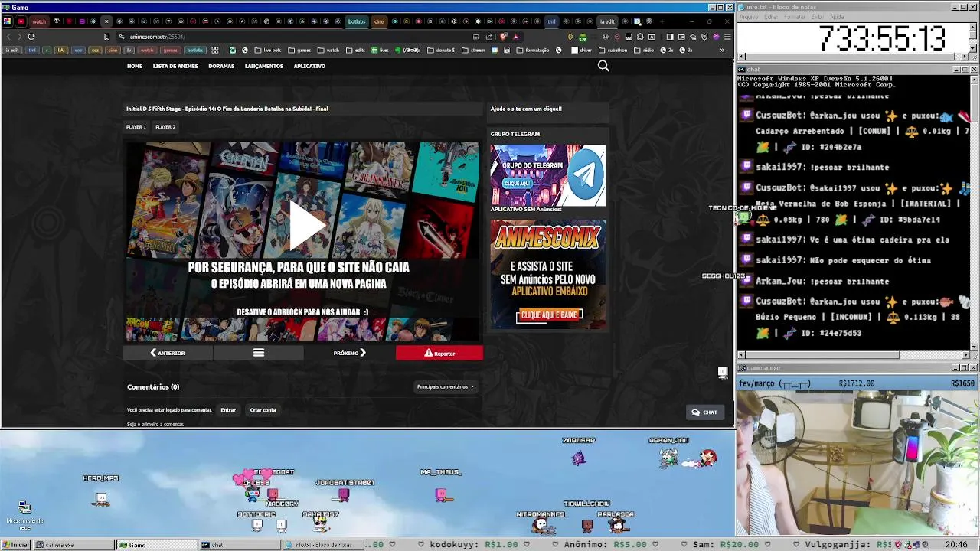Viewport: 980px width, 551px height.
Task: Select the 'cine' tab group label
Action: tap(379, 21)
